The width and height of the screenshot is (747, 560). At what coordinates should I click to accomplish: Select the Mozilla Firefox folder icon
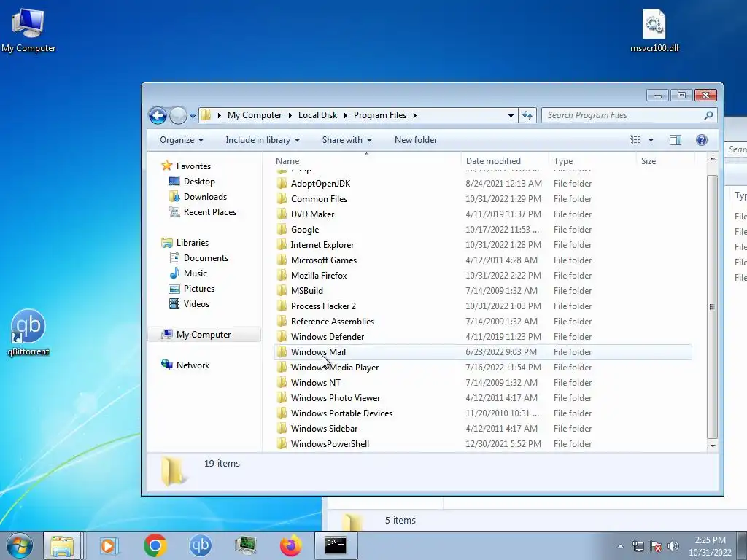[x=282, y=275]
